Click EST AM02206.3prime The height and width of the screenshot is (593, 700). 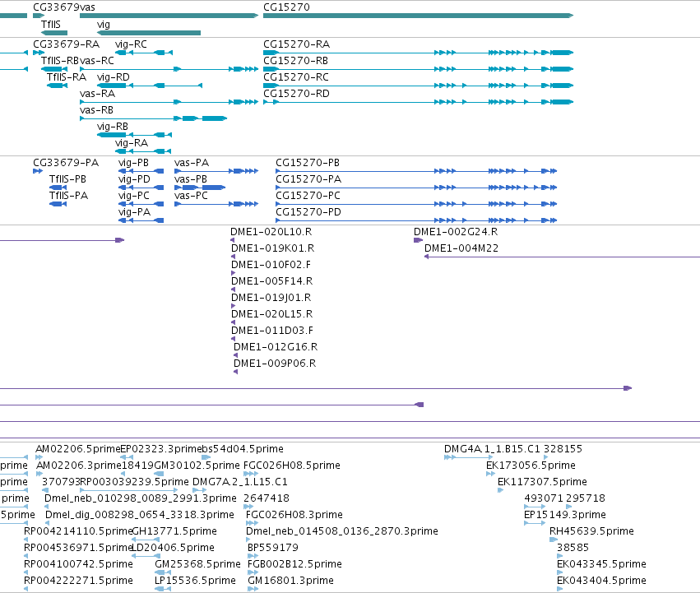pos(79,466)
